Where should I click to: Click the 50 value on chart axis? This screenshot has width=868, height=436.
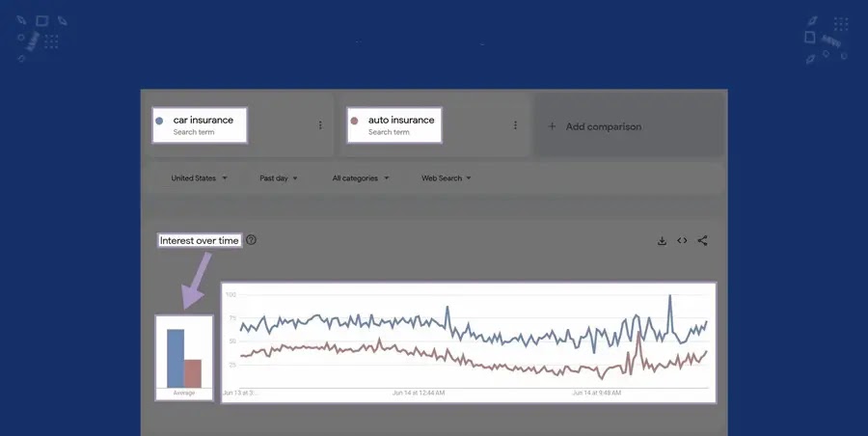[x=231, y=341]
